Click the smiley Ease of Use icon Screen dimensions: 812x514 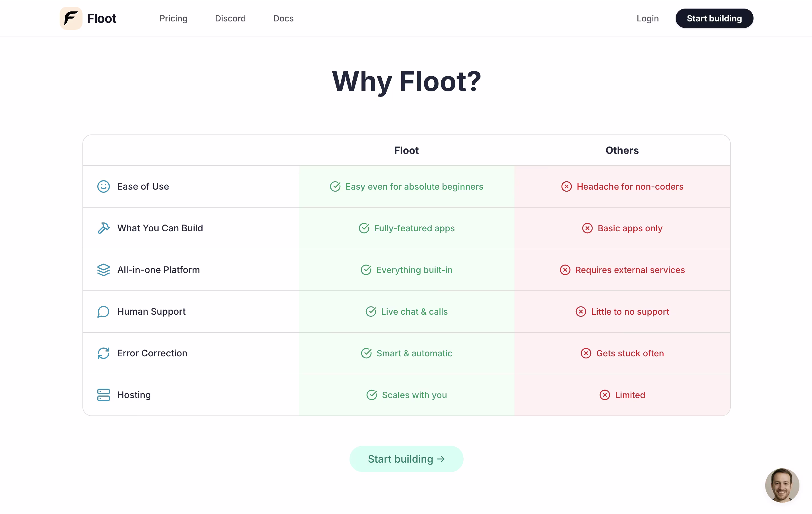point(104,186)
